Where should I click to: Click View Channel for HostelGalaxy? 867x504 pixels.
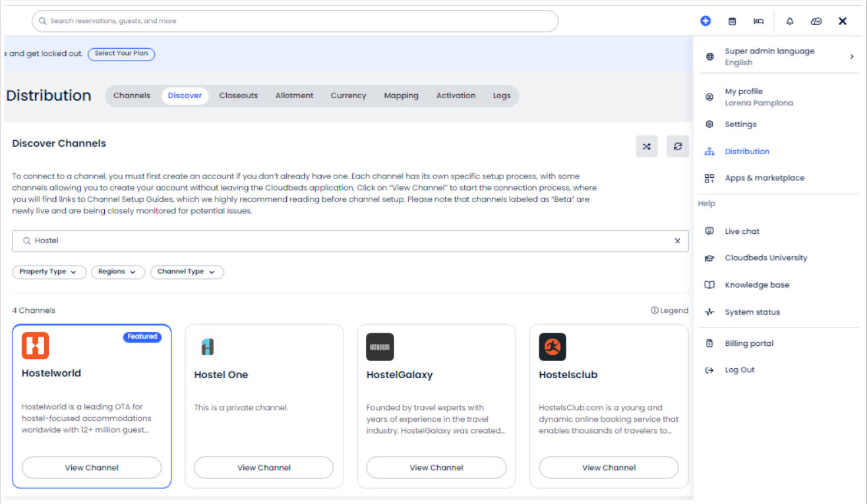click(x=436, y=468)
